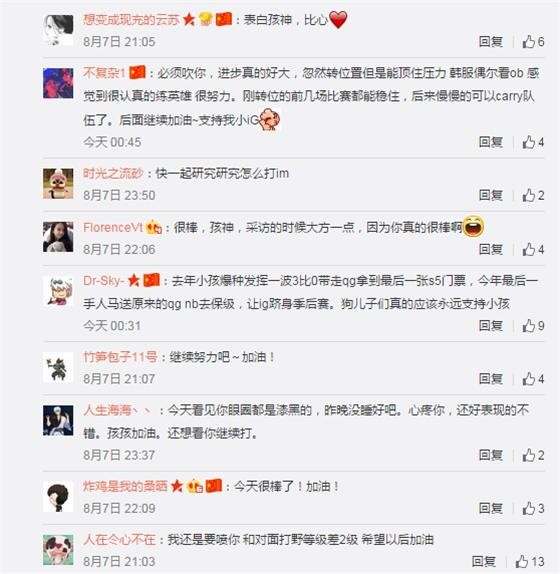Click the red star badge beside Dr-Sky-
The image size is (560, 574).
point(134,281)
